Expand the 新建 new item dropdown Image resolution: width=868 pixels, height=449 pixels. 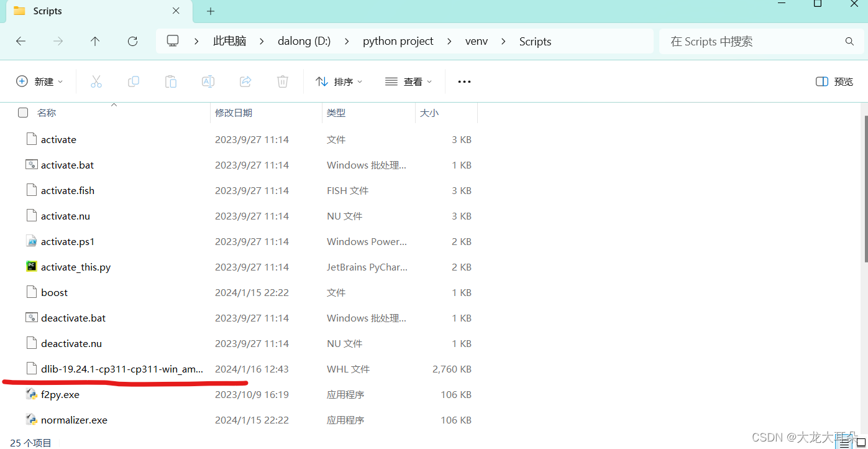pyautogui.click(x=39, y=81)
